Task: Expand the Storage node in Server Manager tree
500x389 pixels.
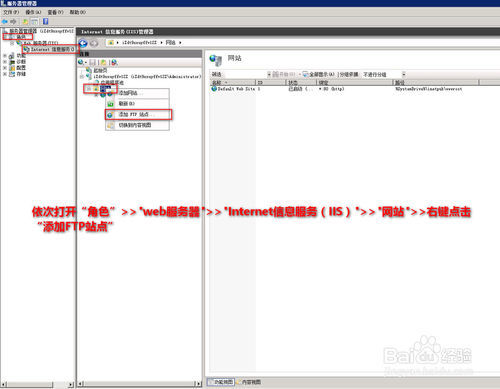Action: click(5, 74)
